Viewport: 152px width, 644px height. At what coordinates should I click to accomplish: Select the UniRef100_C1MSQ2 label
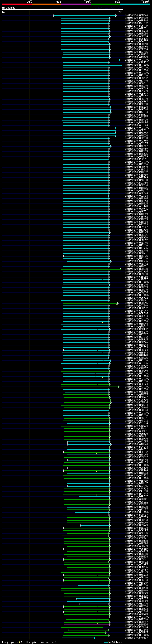click(136, 55)
